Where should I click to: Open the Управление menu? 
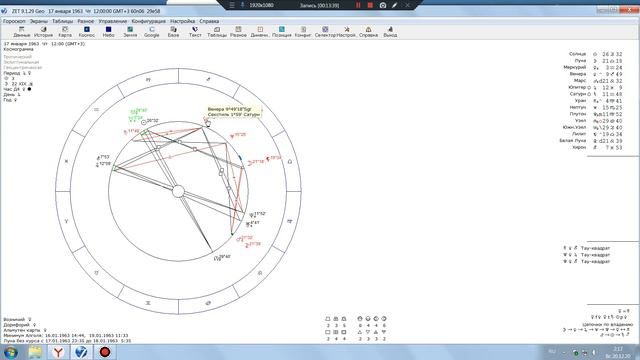pyautogui.click(x=113, y=21)
